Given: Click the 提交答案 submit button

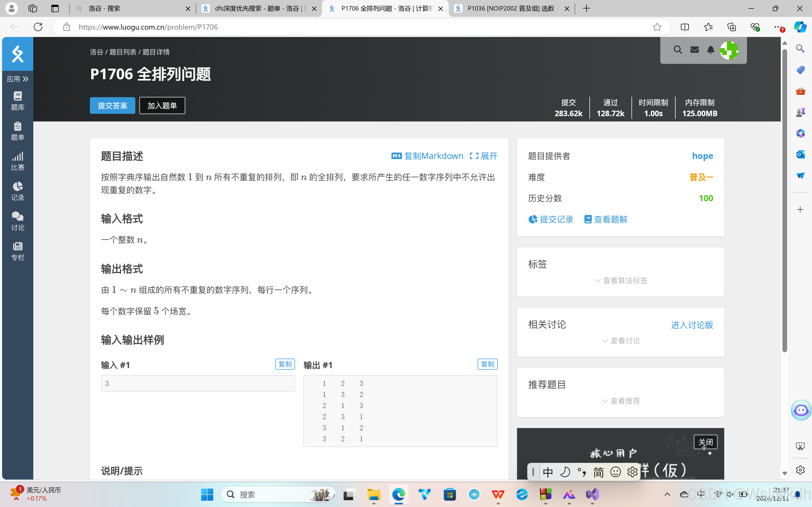Looking at the screenshot, I should pos(112,106).
